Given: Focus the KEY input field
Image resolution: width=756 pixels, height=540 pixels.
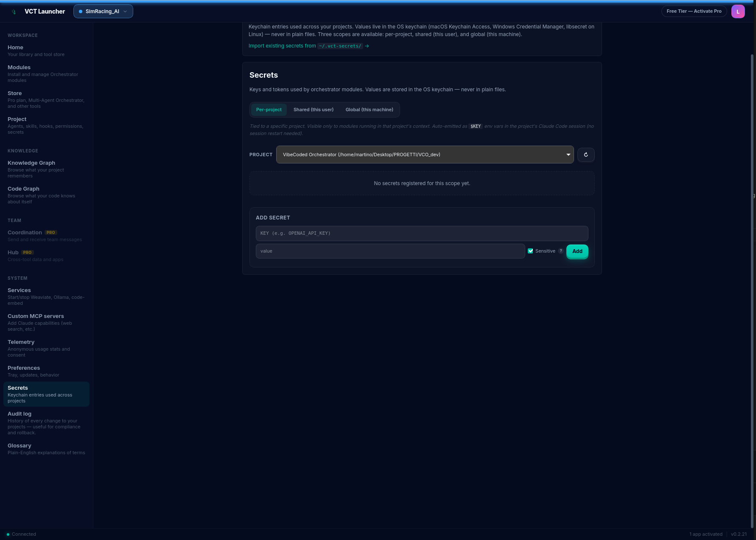Looking at the screenshot, I should [422, 233].
